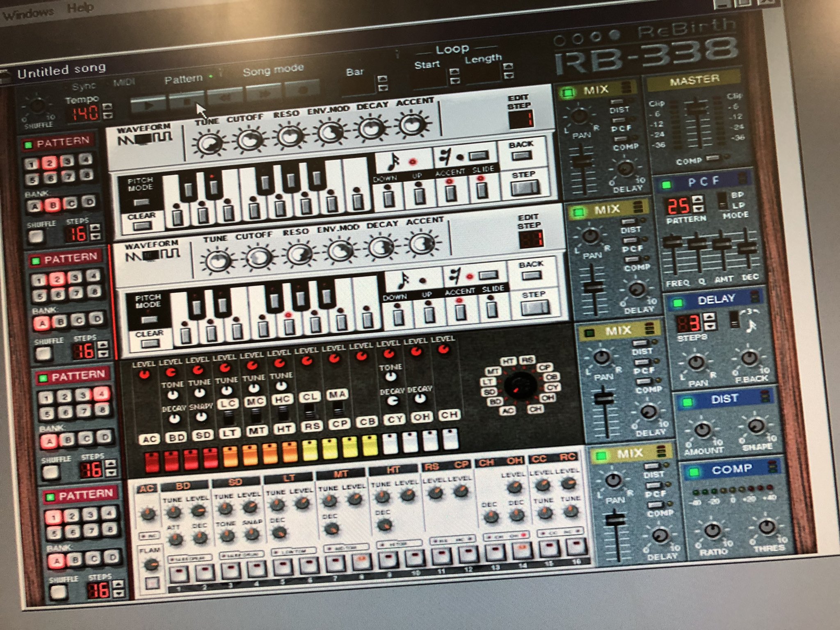Click the Bar position up arrow
Viewport: 840px width, 630px height.
point(382,79)
